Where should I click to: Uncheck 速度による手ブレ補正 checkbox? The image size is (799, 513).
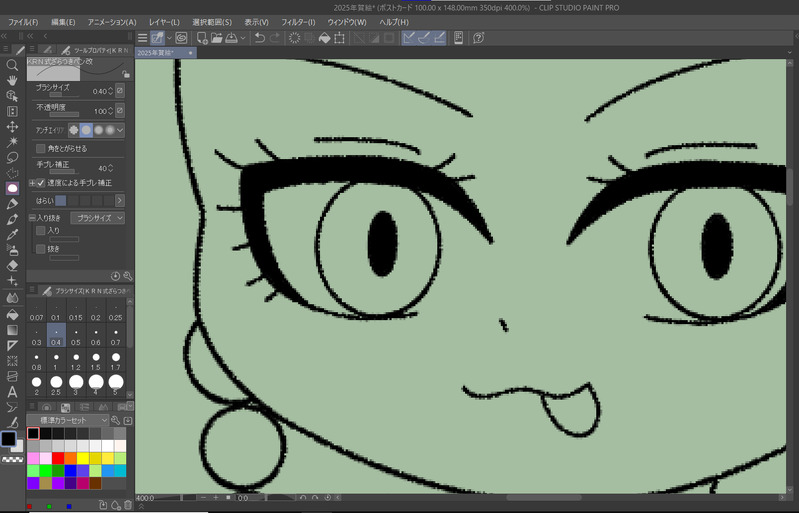(x=41, y=182)
